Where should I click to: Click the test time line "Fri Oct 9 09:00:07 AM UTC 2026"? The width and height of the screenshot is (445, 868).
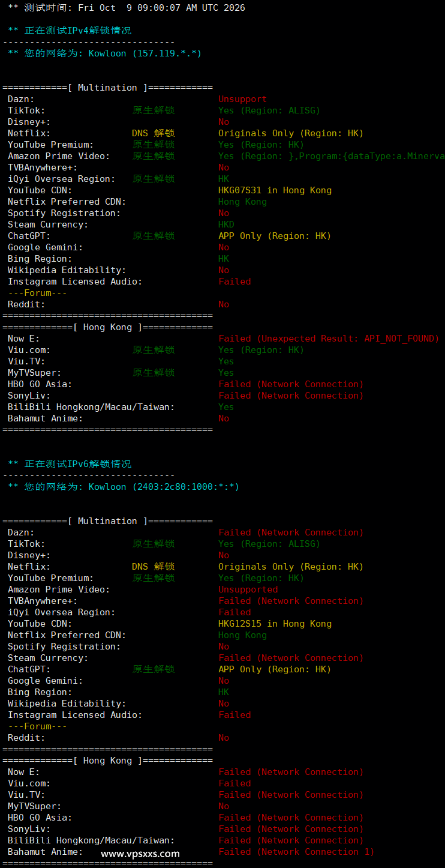point(161,8)
